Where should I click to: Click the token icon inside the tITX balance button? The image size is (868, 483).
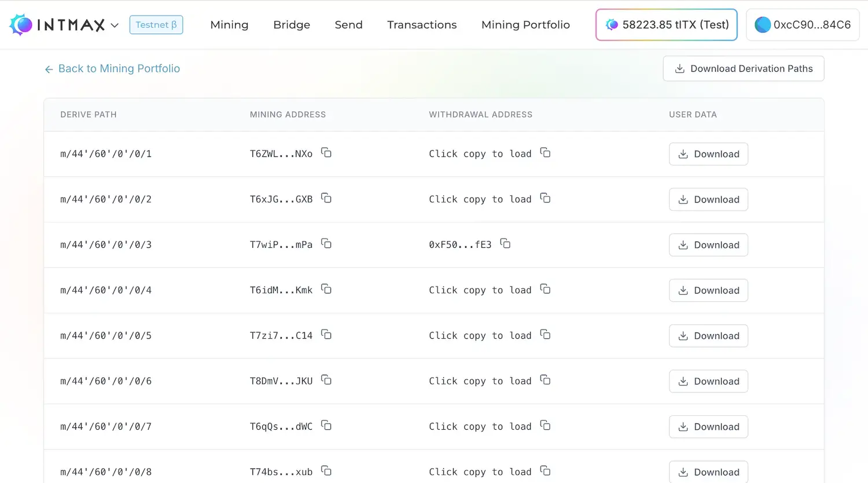click(x=612, y=24)
